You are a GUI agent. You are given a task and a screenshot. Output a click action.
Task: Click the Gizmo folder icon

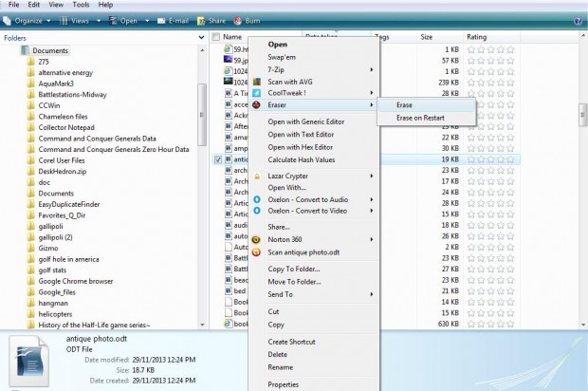[31, 248]
